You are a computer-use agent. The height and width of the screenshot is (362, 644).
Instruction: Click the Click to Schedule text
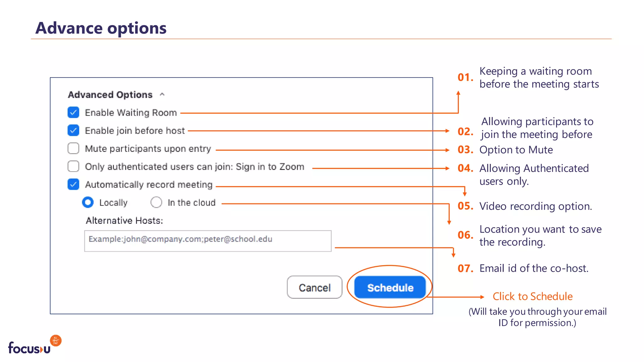532,296
